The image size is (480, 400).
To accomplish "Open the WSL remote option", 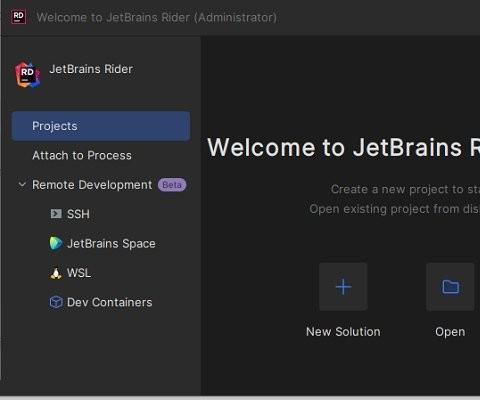I will pos(79,273).
